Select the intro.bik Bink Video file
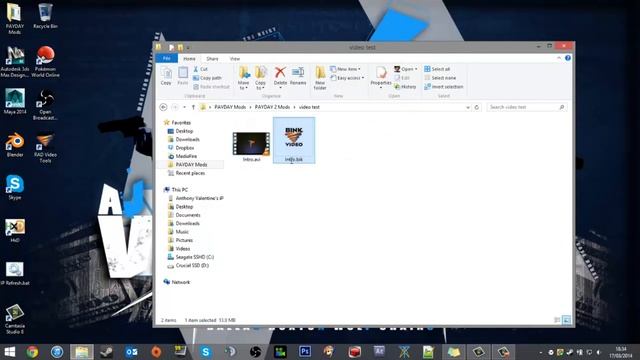640x360 pixels. point(294,140)
